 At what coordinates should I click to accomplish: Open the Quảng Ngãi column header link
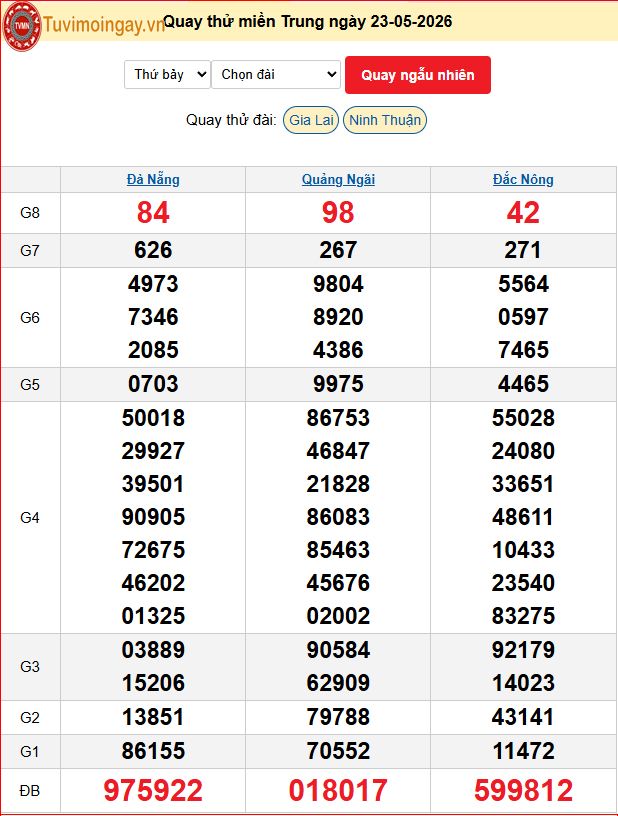[x=338, y=180]
